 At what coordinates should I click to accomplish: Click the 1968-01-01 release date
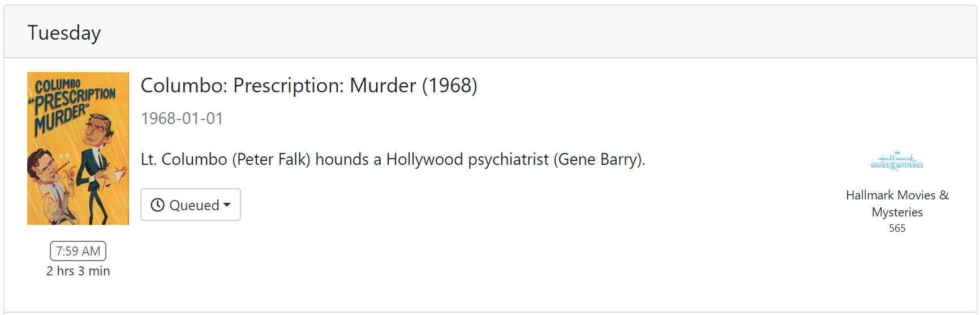pyautogui.click(x=182, y=118)
